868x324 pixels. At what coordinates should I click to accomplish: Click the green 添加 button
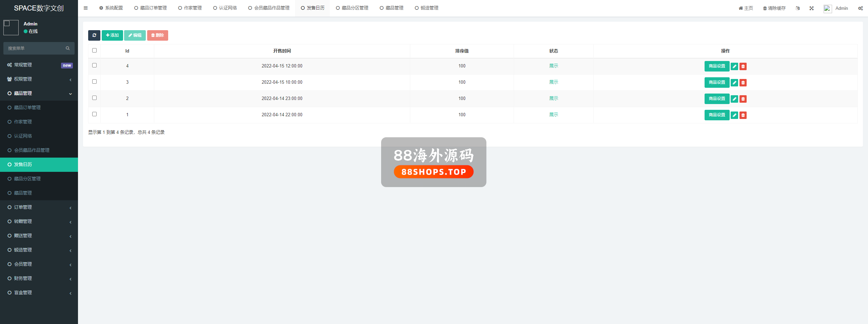tap(112, 35)
